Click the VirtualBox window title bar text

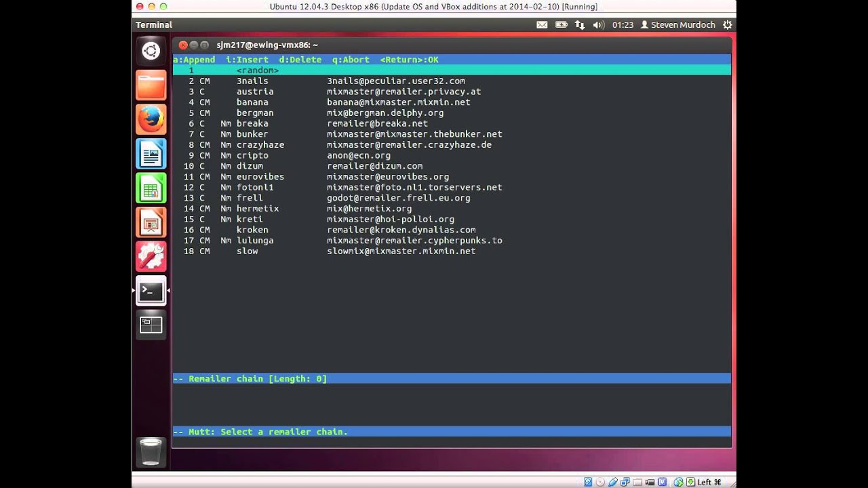click(433, 7)
